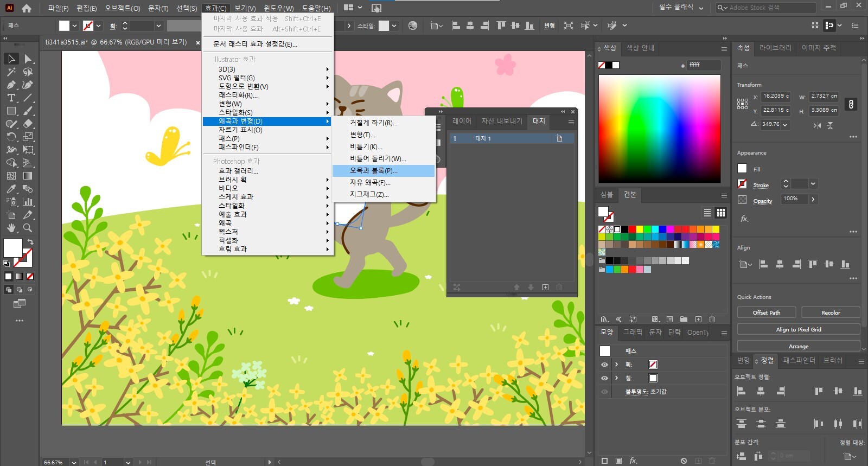Select the Type tool
This screenshot has width=868, height=466.
click(x=11, y=98)
